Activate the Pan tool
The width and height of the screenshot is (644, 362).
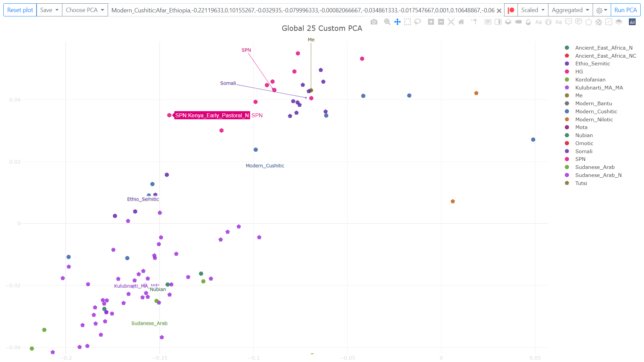click(x=397, y=22)
